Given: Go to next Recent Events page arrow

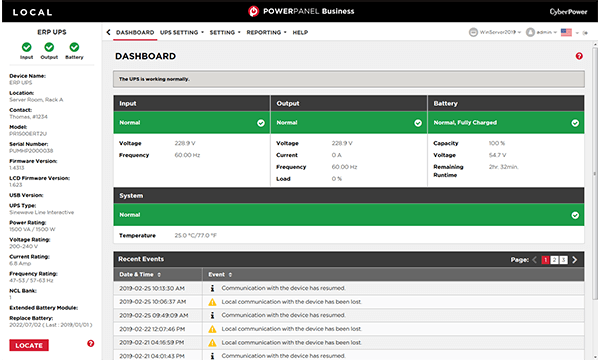Looking at the screenshot, I should [x=575, y=260].
